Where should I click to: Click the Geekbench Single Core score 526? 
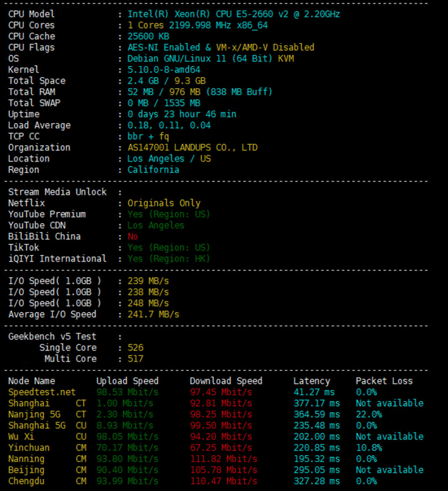tap(135, 348)
